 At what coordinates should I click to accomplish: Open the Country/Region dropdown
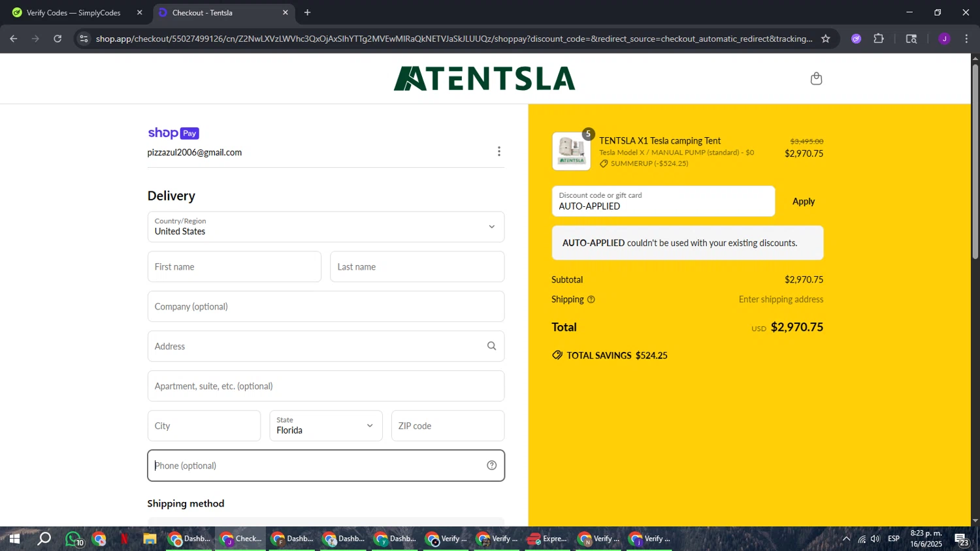326,227
